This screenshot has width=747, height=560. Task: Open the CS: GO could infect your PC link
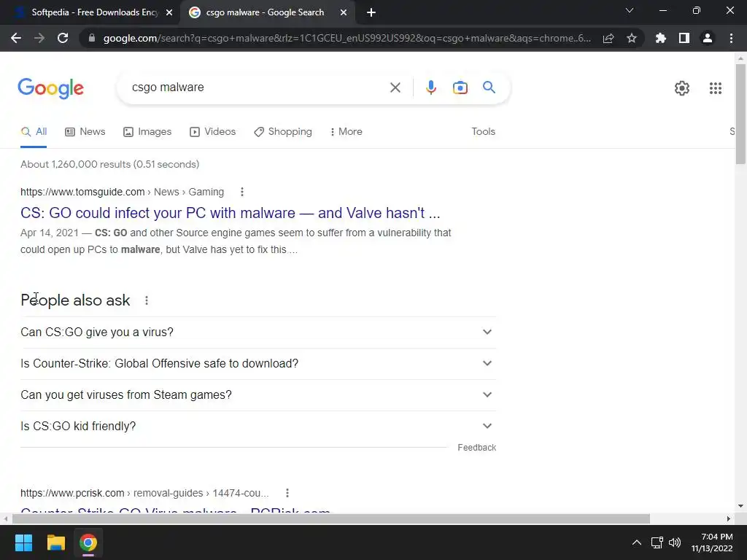[230, 213]
